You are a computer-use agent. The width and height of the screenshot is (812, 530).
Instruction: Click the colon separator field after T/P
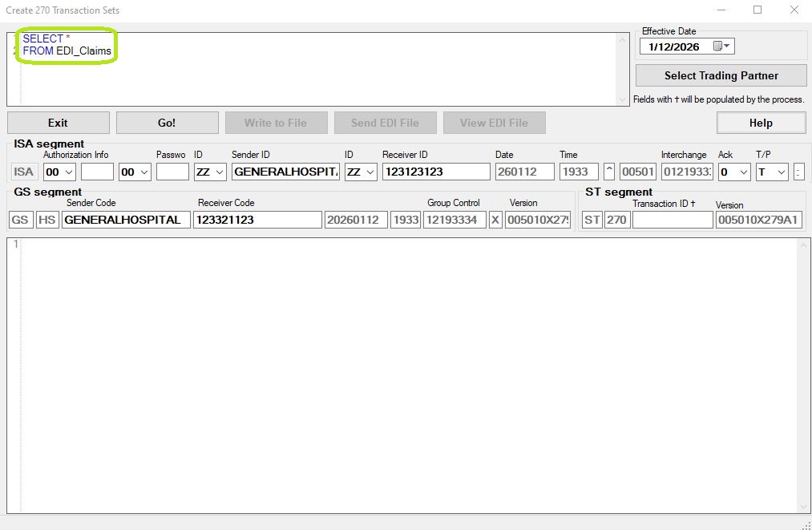799,172
